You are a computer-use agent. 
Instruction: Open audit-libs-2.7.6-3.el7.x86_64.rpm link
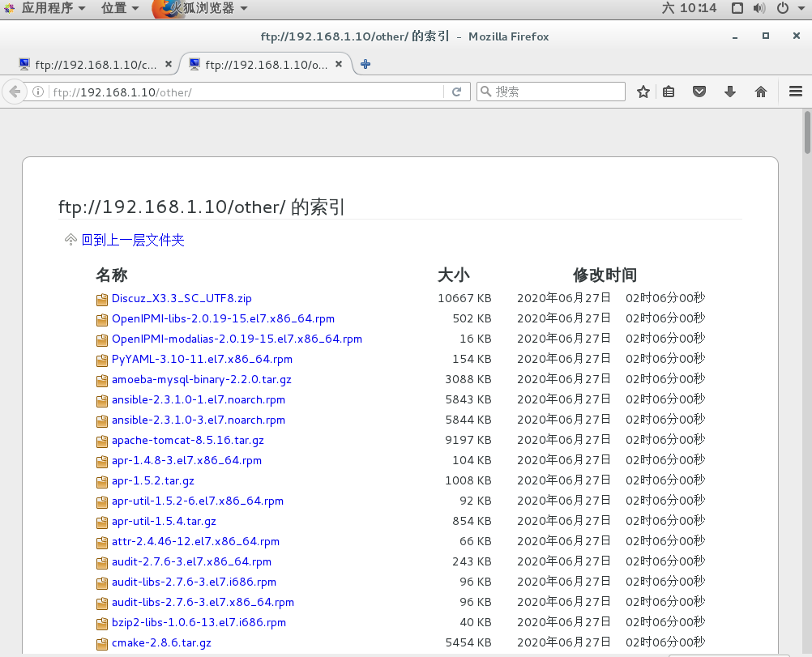[x=203, y=602]
